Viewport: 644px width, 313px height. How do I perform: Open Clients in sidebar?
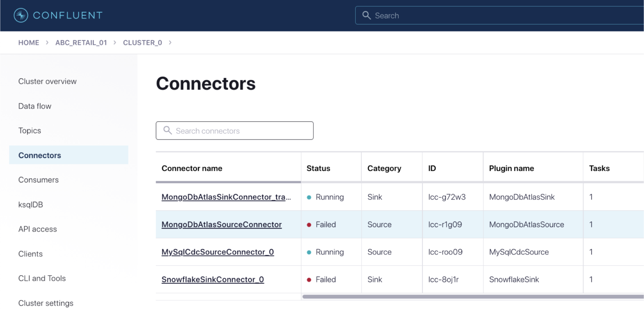click(x=30, y=254)
